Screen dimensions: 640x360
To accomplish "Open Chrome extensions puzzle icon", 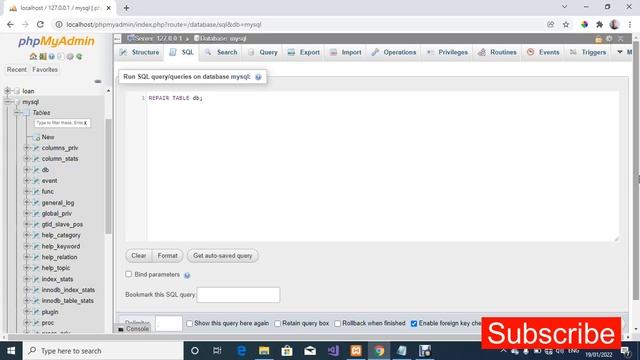I will coord(599,24).
